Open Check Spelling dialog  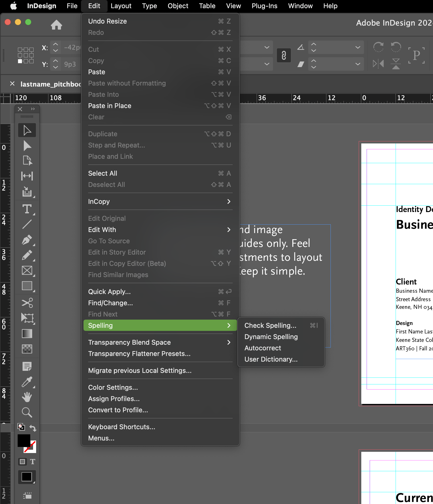click(x=270, y=325)
